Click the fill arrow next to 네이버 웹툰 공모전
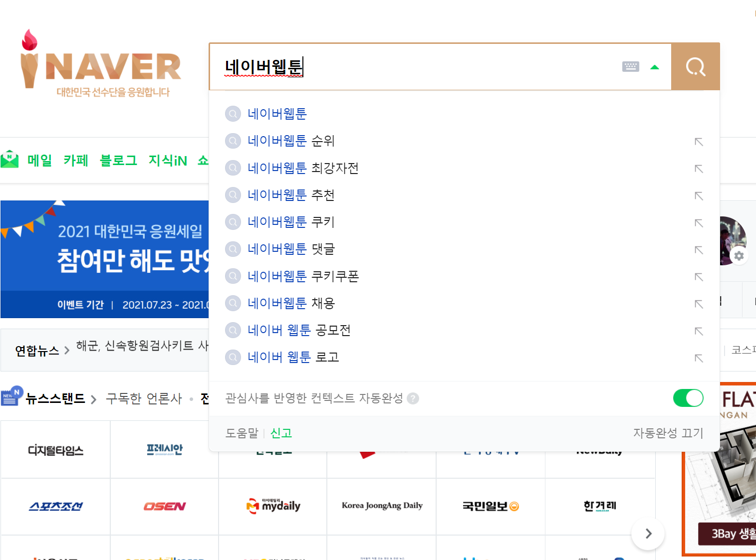756x560 pixels. coord(699,331)
